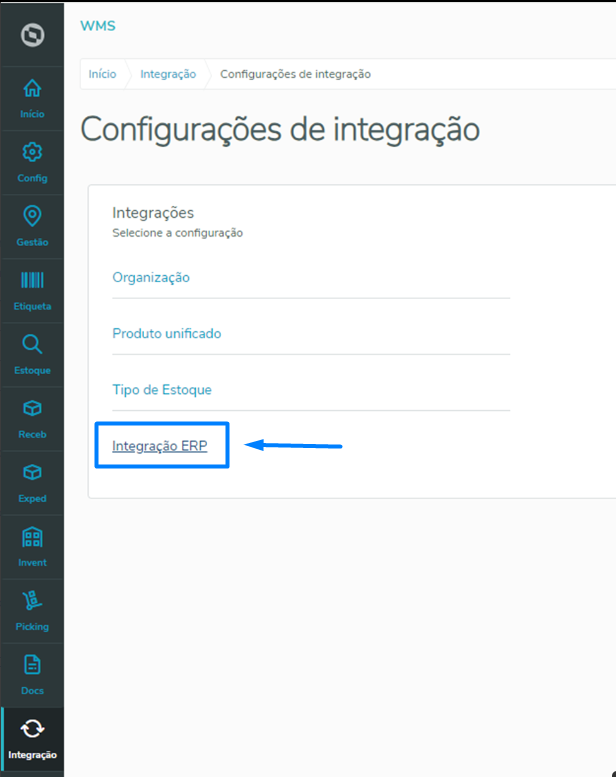Viewport: 616px width, 777px height.
Task: Go to Início breadcrumb
Action: click(103, 74)
